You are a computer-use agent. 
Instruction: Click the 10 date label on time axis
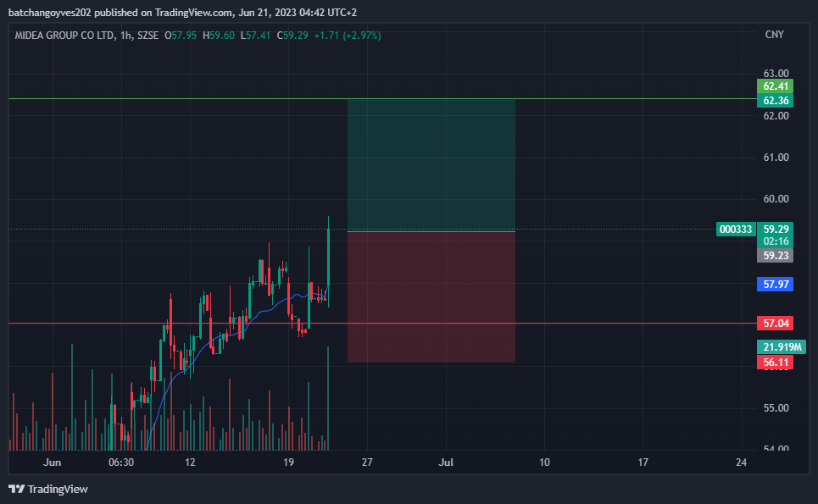(x=544, y=462)
